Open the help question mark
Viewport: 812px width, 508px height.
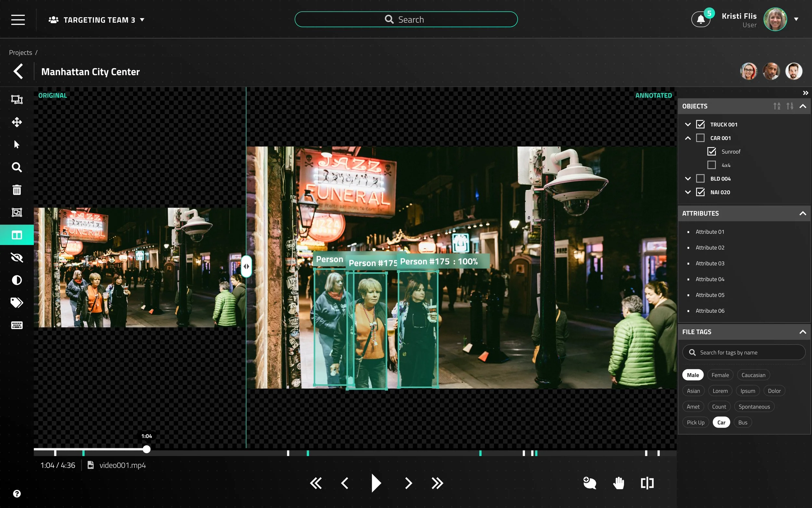[x=17, y=494]
